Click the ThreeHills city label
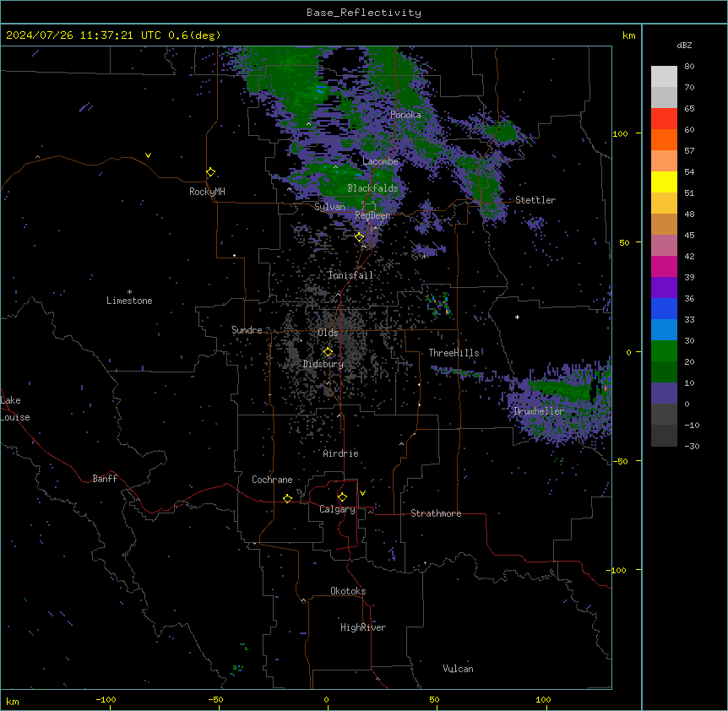 pos(454,353)
